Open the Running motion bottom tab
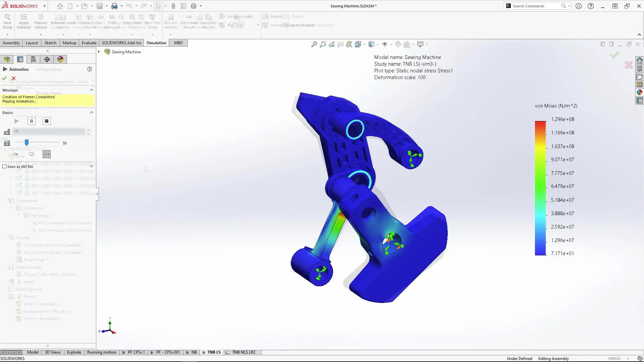This screenshot has width=644, height=362. point(102,352)
